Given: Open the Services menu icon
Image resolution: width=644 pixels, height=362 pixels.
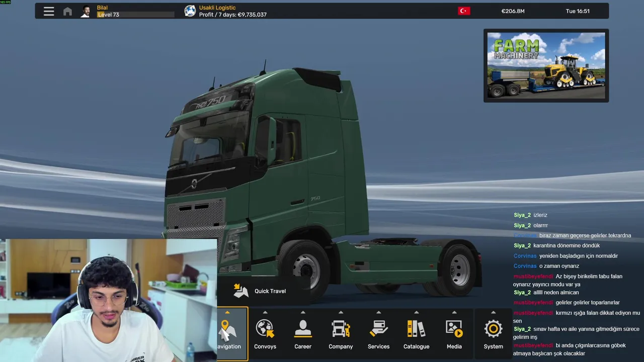Looking at the screenshot, I should 378,328.
